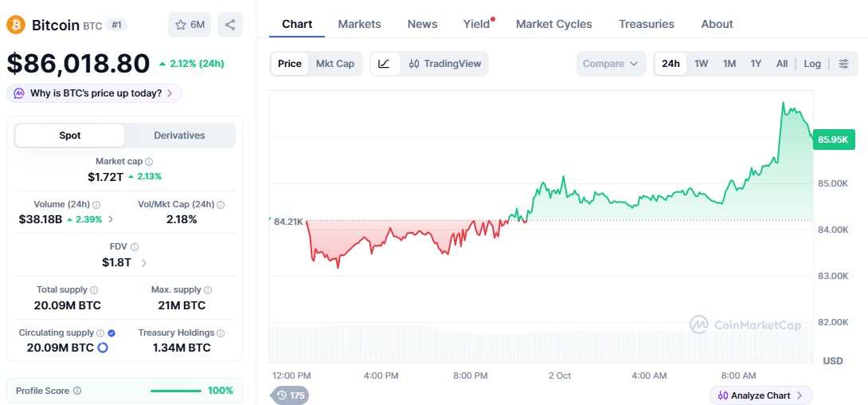The height and width of the screenshot is (405, 868).
Task: Click the blue verified badge by Circulating supply
Action: pos(111,333)
